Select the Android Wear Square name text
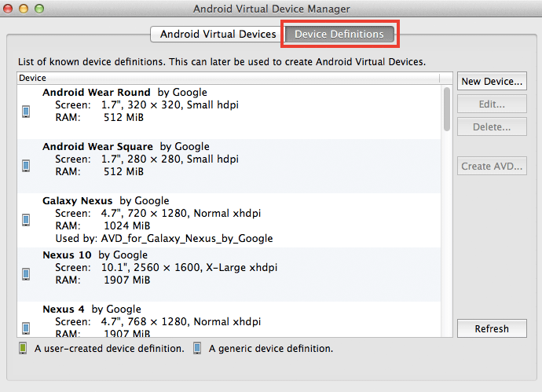The width and height of the screenshot is (542, 392). pos(97,147)
